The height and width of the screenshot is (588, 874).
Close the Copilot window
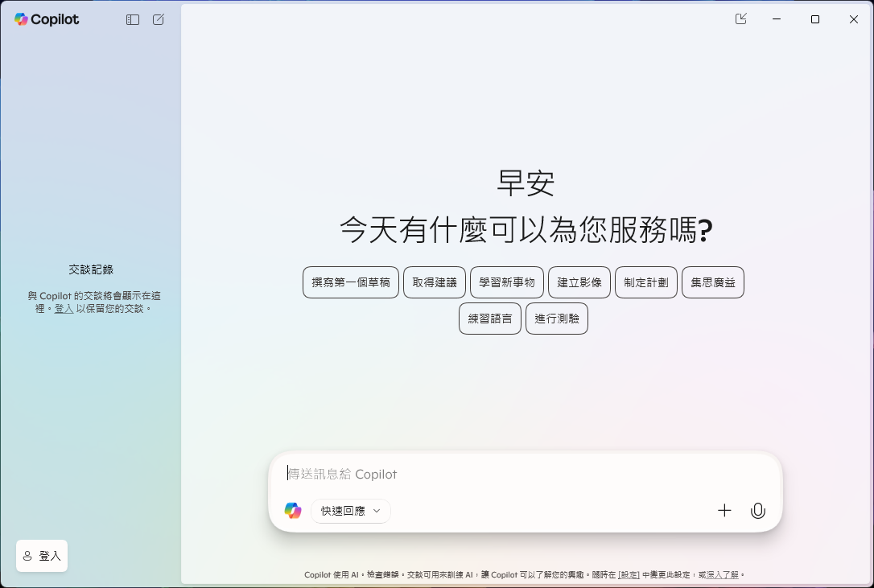point(853,19)
